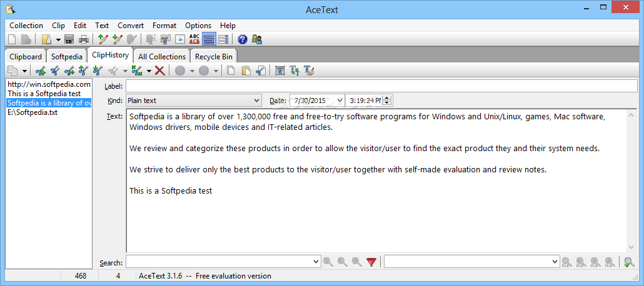Open the Date 7/30/2015 calendar dropdown

point(340,100)
